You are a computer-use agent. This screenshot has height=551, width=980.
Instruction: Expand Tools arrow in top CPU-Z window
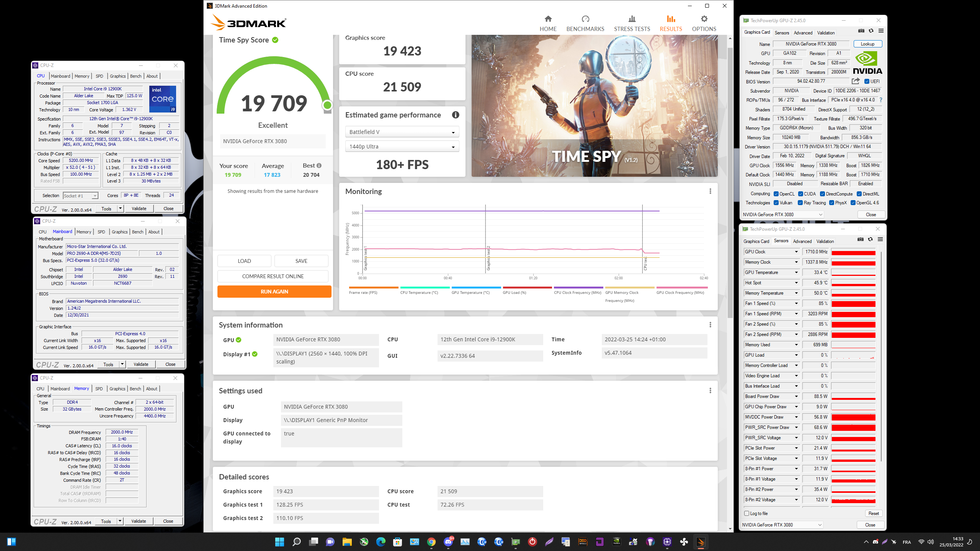point(120,209)
